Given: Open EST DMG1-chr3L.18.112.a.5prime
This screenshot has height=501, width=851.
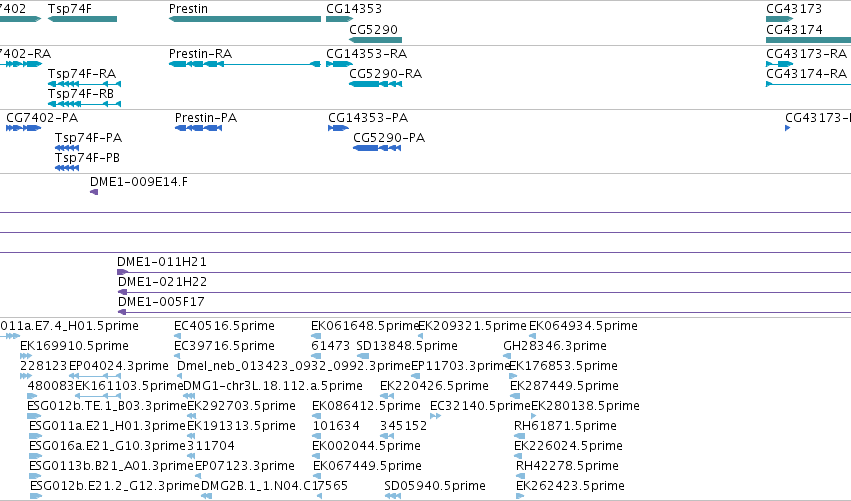Looking at the screenshot, I should tap(273, 386).
